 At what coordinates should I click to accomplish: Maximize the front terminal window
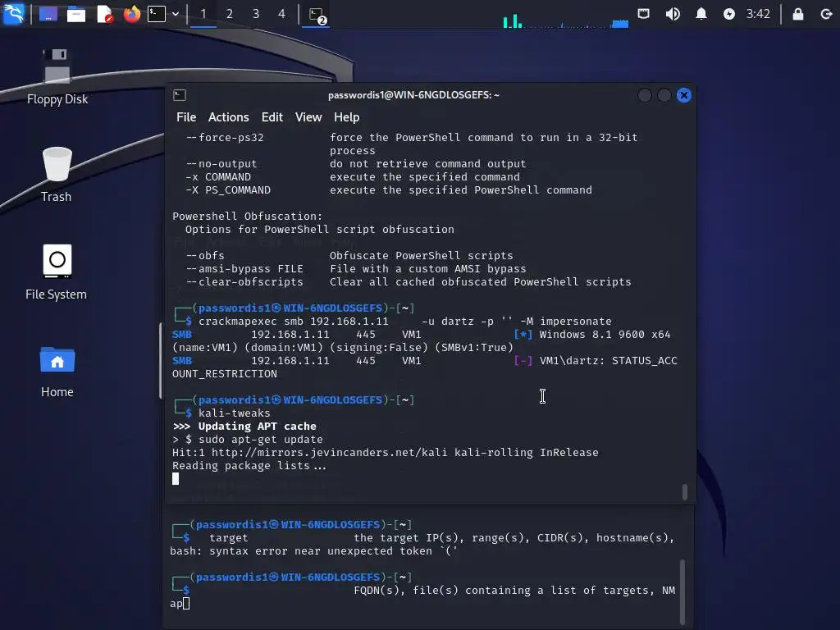664,95
